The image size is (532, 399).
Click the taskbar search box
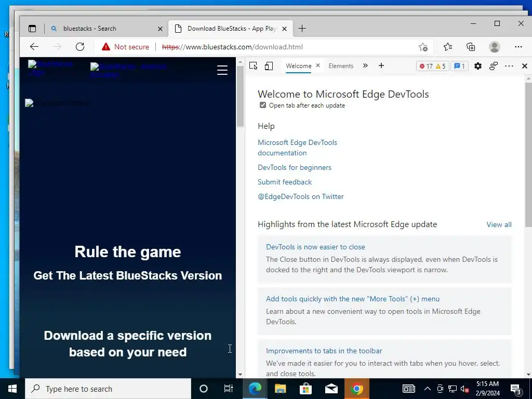pyautogui.click(x=108, y=389)
